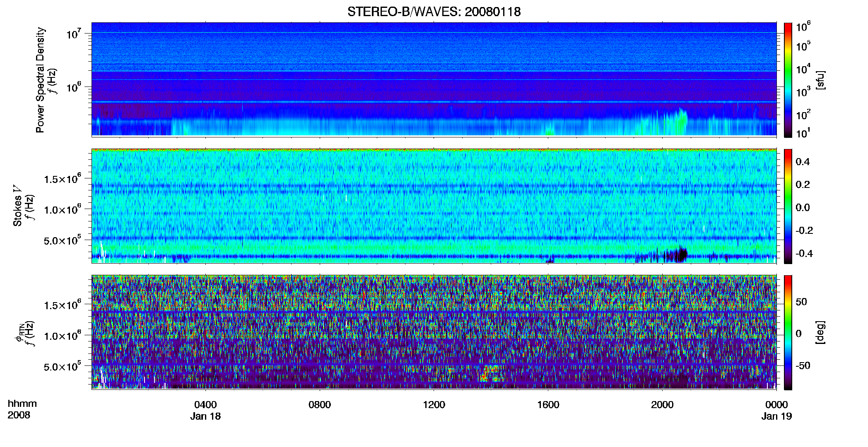Click the 1.5×10^6 tick on Stokes V axis
The height and width of the screenshot is (447, 868).
coord(62,178)
